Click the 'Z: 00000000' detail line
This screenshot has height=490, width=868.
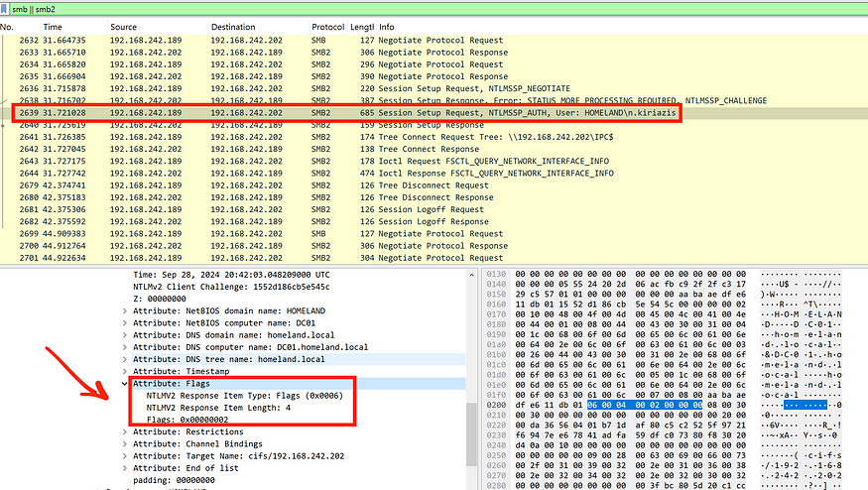pos(160,299)
